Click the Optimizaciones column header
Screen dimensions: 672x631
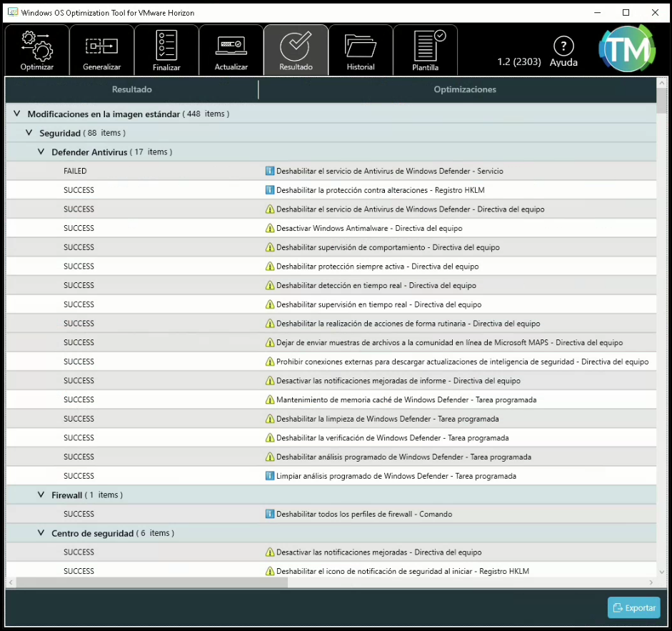[464, 90]
